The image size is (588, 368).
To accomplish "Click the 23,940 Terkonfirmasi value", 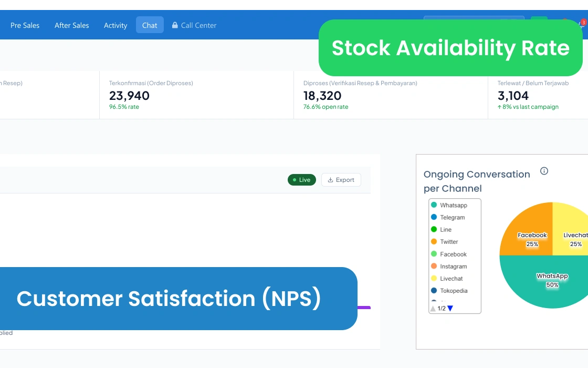I will pyautogui.click(x=129, y=96).
